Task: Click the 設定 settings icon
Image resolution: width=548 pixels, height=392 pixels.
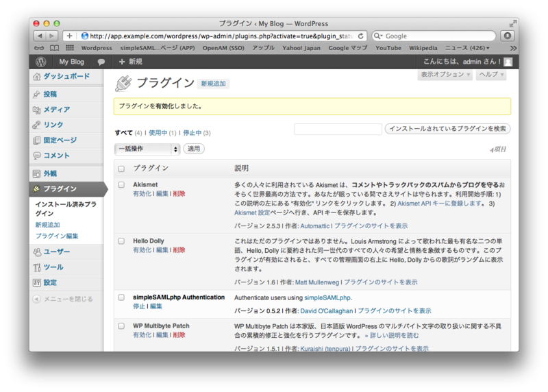Action: coord(37,282)
